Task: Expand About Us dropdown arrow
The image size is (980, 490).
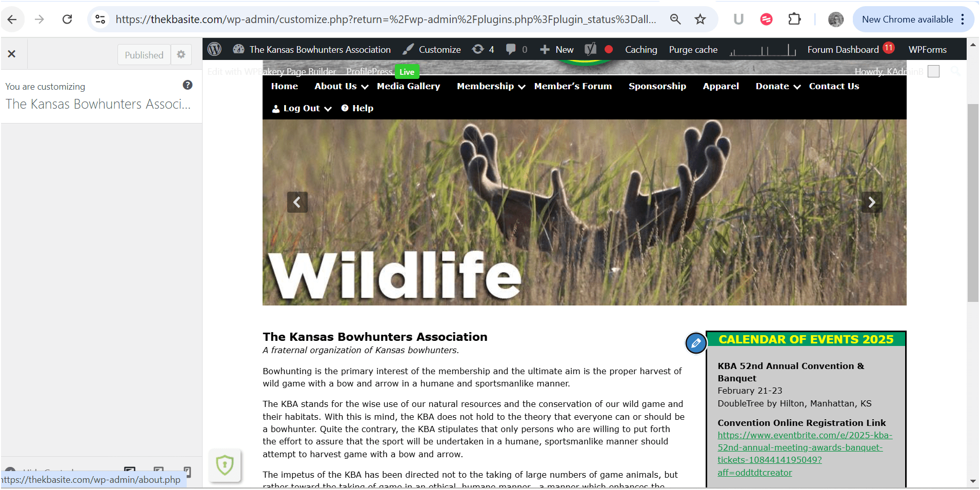Action: tap(365, 87)
